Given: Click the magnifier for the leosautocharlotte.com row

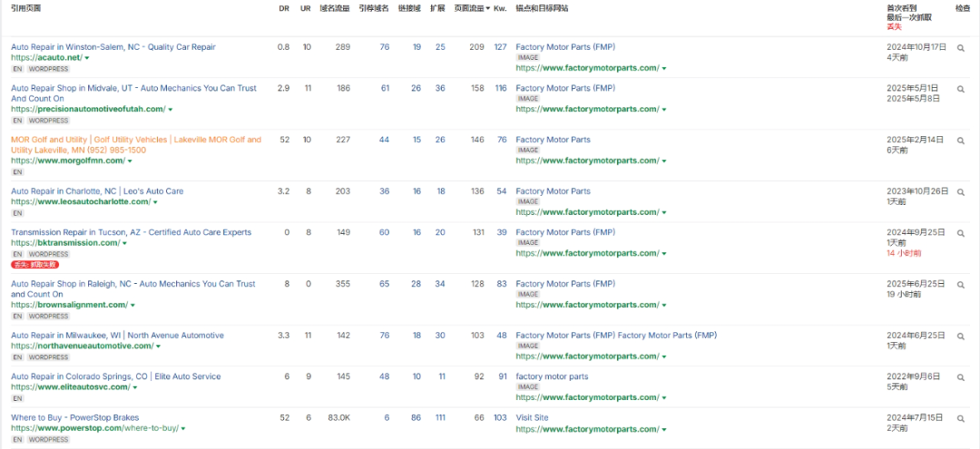Looking at the screenshot, I should pos(961,192).
